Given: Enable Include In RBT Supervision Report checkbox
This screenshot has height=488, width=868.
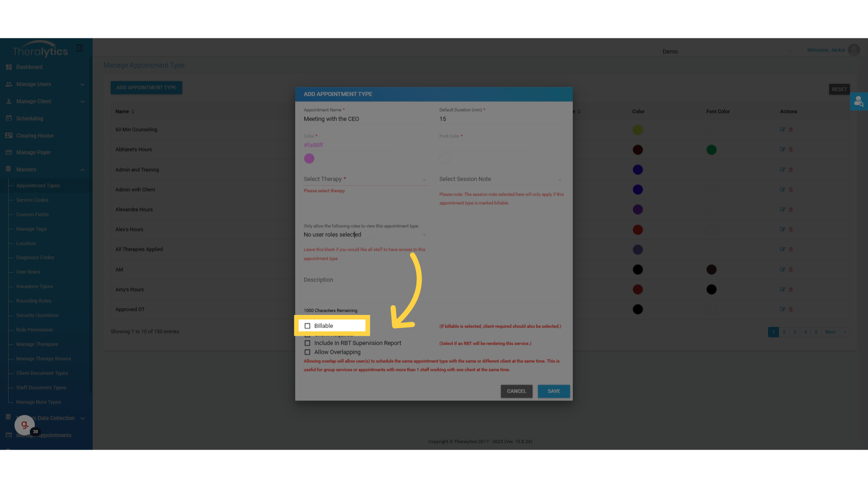Looking at the screenshot, I should pyautogui.click(x=307, y=343).
